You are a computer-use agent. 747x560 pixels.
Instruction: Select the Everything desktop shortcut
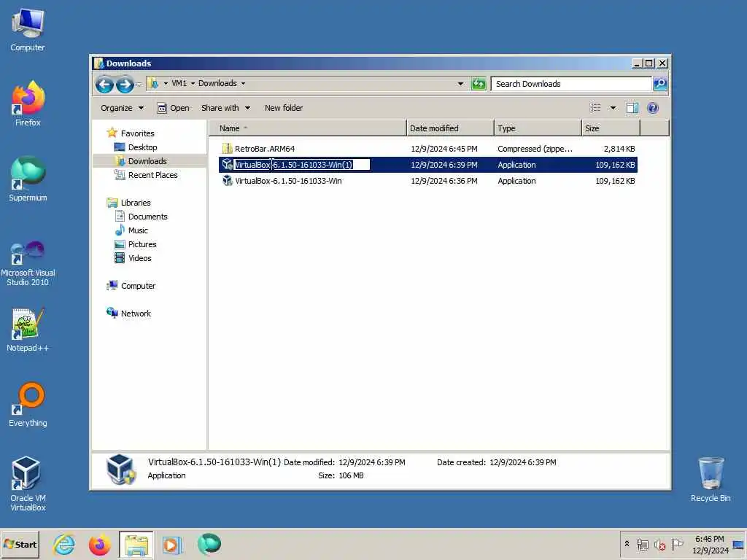point(28,405)
